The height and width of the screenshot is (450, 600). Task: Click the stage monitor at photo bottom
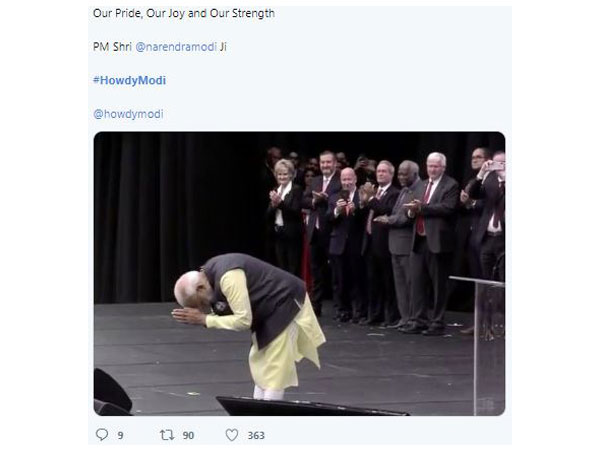click(x=310, y=406)
